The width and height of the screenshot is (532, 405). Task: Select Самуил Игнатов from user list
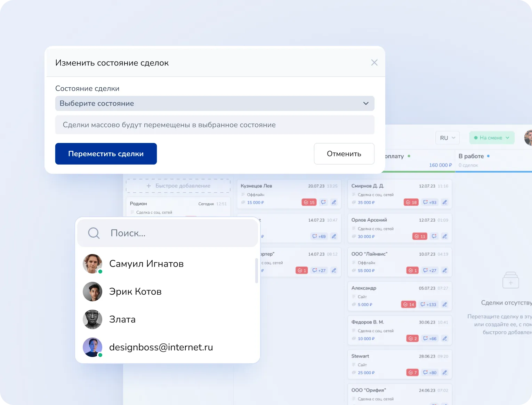click(x=146, y=264)
